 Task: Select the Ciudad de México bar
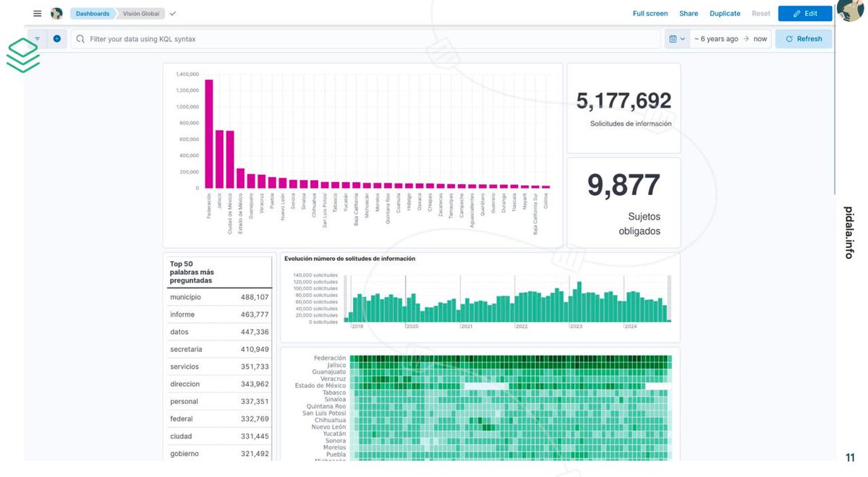[230, 159]
